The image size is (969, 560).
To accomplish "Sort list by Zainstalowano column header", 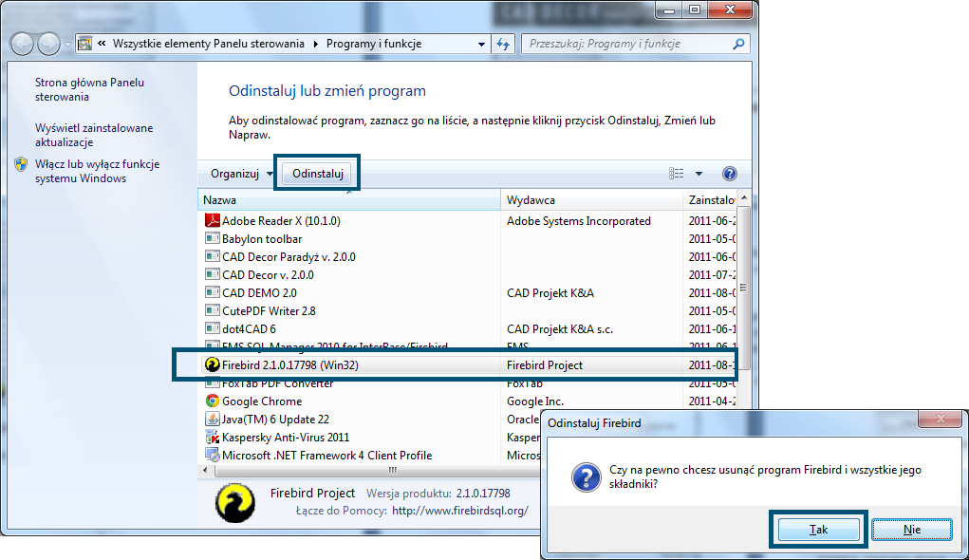I will pos(710,199).
